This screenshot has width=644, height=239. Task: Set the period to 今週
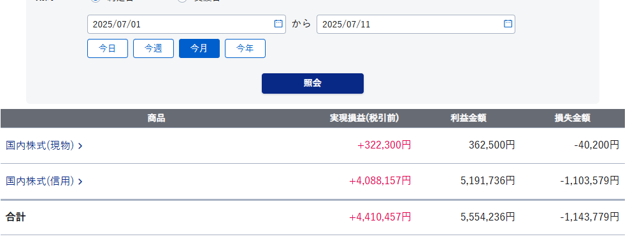click(154, 48)
